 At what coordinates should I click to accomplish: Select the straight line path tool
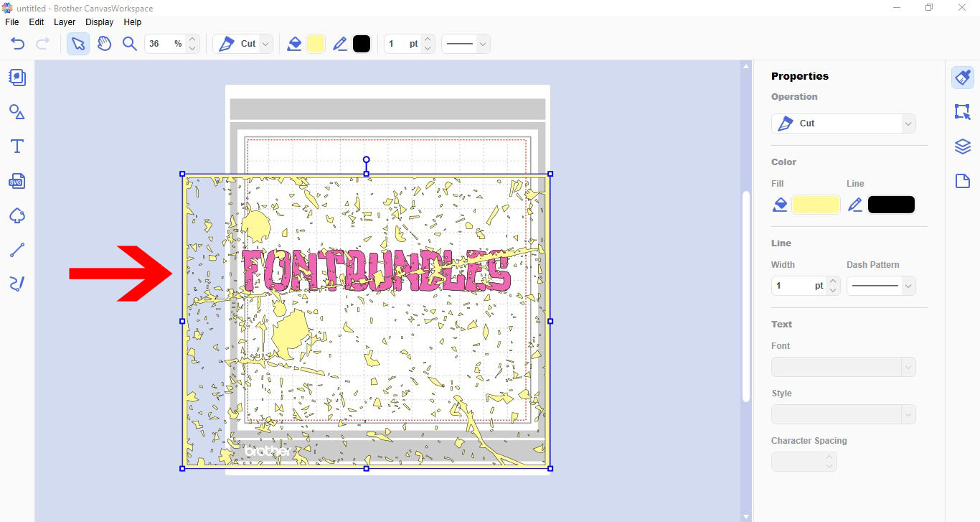pyautogui.click(x=17, y=250)
